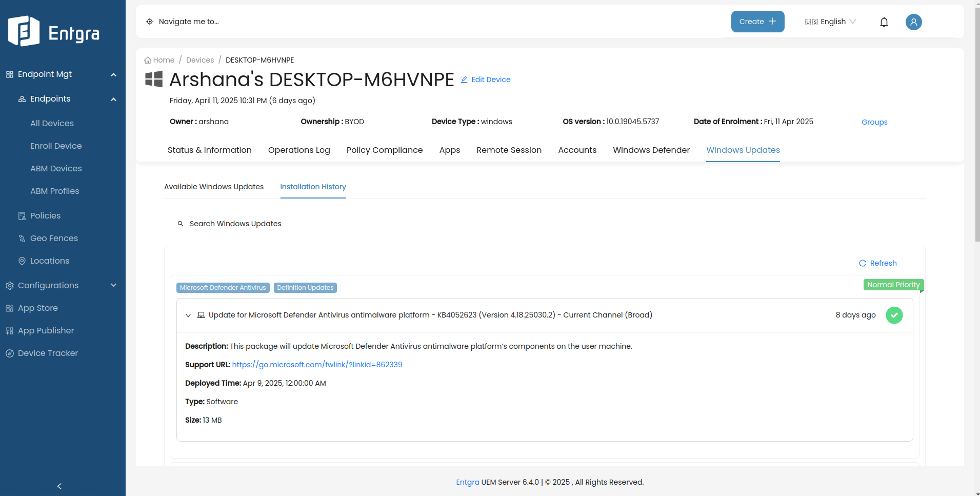Click the plus icon on Create
Screen dimensions: 980x496
(x=772, y=21)
